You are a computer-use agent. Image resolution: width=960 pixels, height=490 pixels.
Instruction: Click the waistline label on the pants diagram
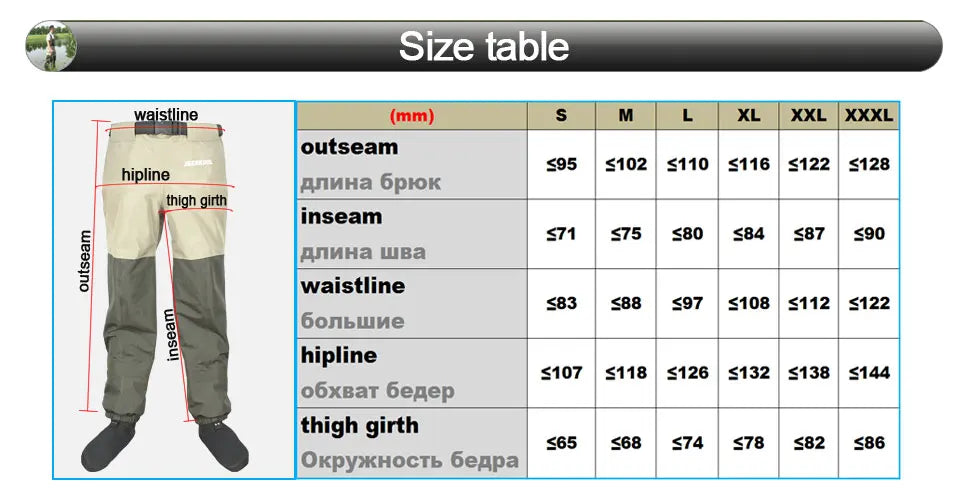(166, 115)
